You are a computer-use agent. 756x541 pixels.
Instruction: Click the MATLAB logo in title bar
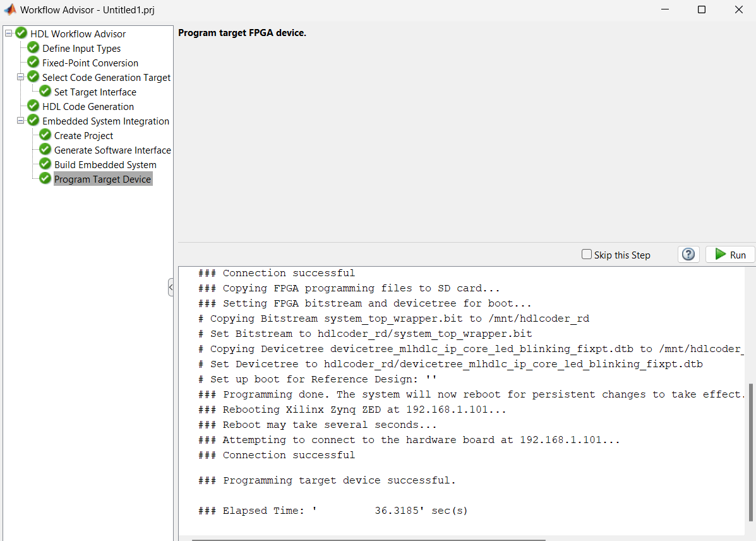[x=10, y=10]
